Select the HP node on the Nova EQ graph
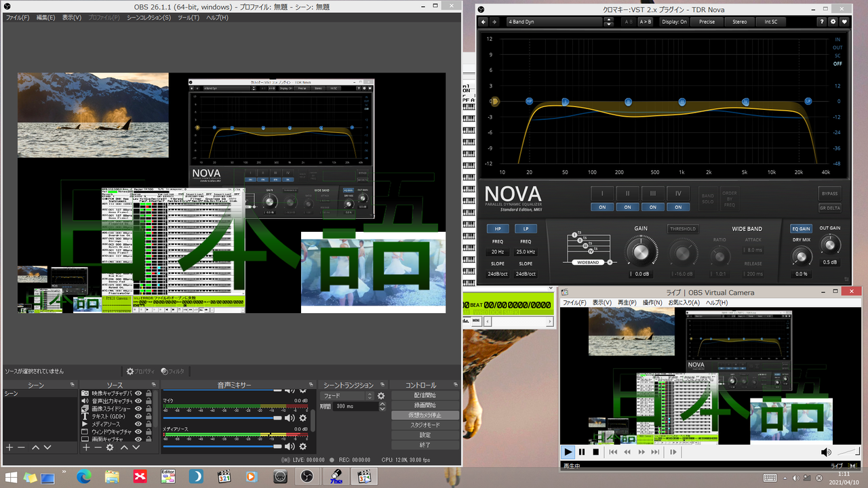 coord(530,101)
